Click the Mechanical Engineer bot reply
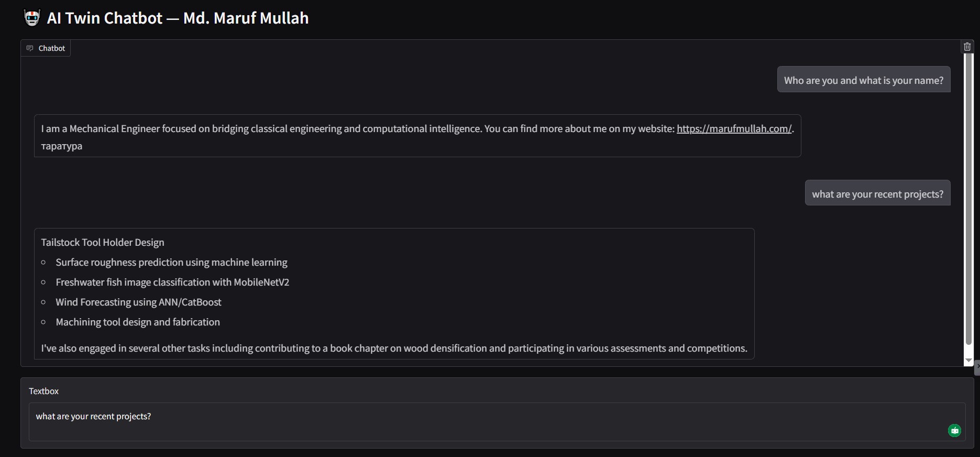 (x=367, y=129)
